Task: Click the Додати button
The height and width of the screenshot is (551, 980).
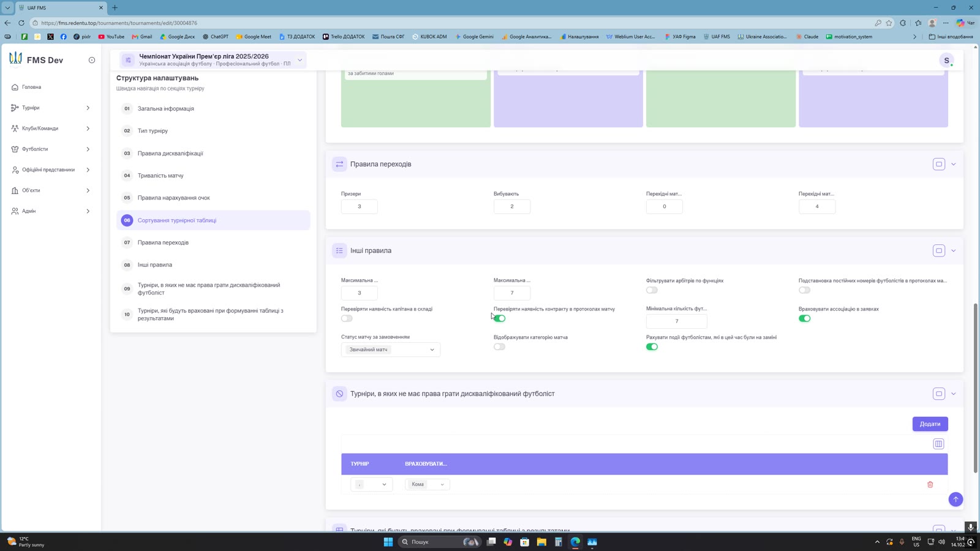Action: pyautogui.click(x=930, y=424)
